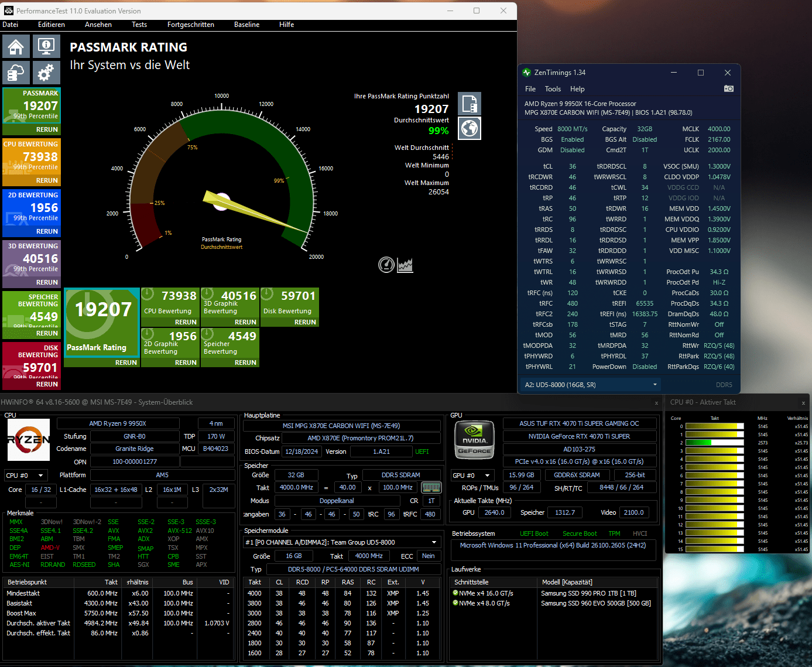This screenshot has height=667, width=812.
Task: Select the purple 3D BEWERTUNG 40516 sidebar tile
Action: tap(32, 264)
